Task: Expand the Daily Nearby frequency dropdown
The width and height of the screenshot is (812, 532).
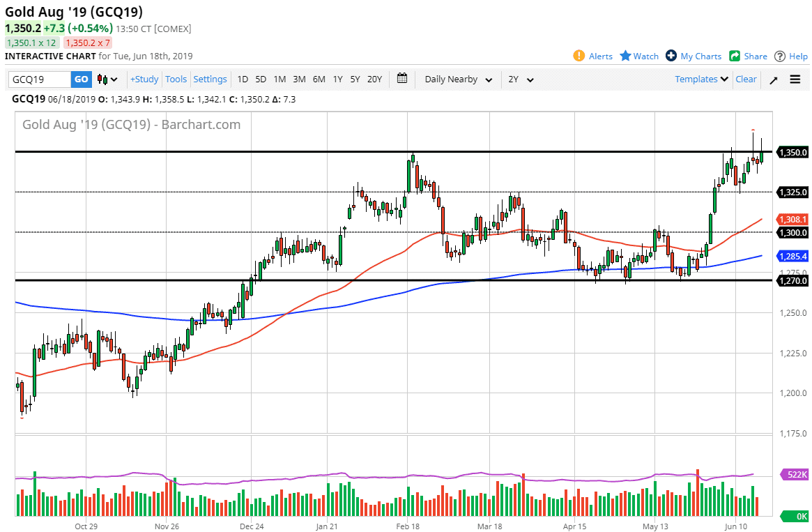Action: coord(459,79)
